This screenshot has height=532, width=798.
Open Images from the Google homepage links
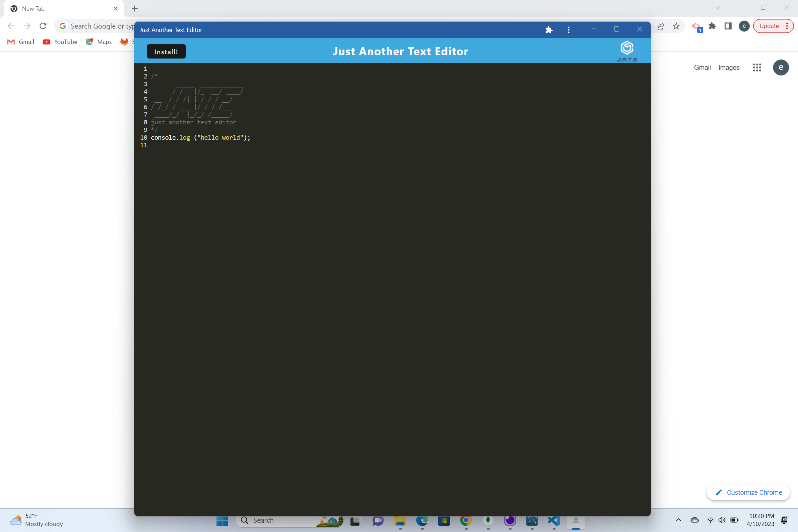pyautogui.click(x=729, y=67)
